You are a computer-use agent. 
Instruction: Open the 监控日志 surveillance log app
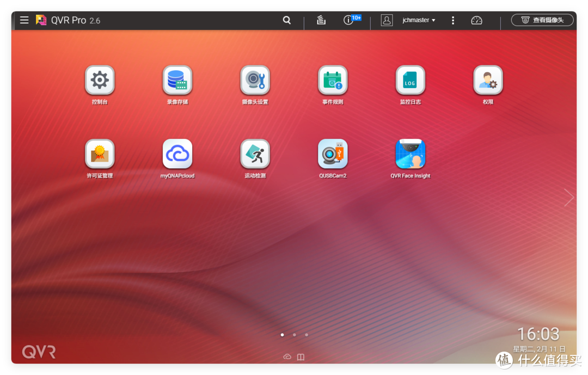click(410, 81)
